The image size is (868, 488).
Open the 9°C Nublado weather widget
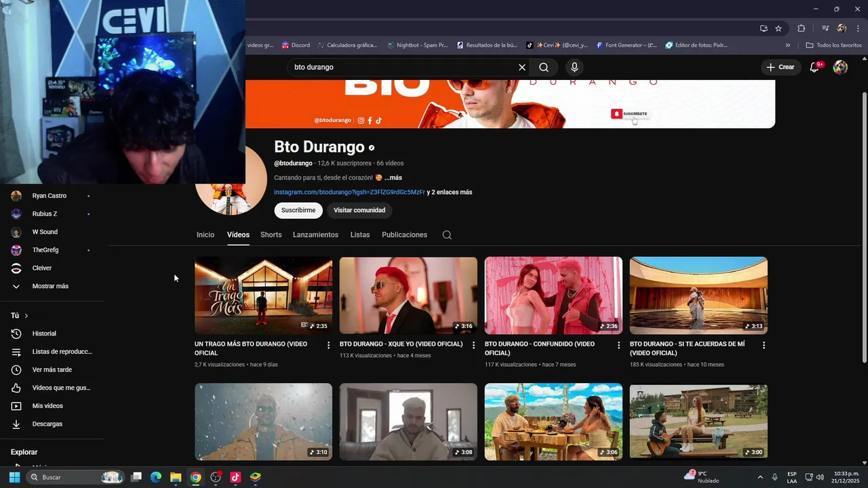(x=702, y=477)
